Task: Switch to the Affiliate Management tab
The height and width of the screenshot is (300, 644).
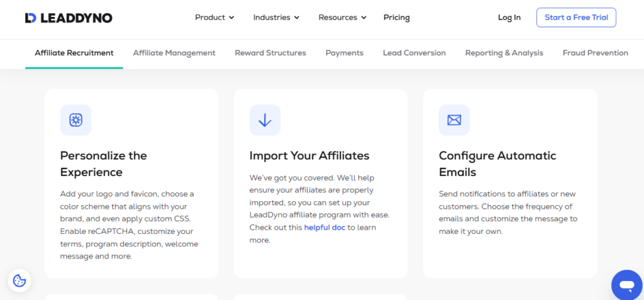Action: pos(174,53)
